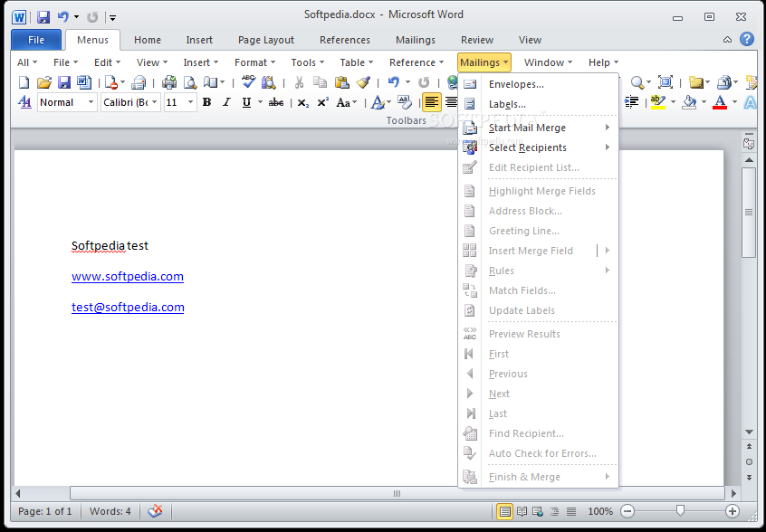Open print preview with the magnifier page icon
766x532 pixels.
[x=190, y=82]
